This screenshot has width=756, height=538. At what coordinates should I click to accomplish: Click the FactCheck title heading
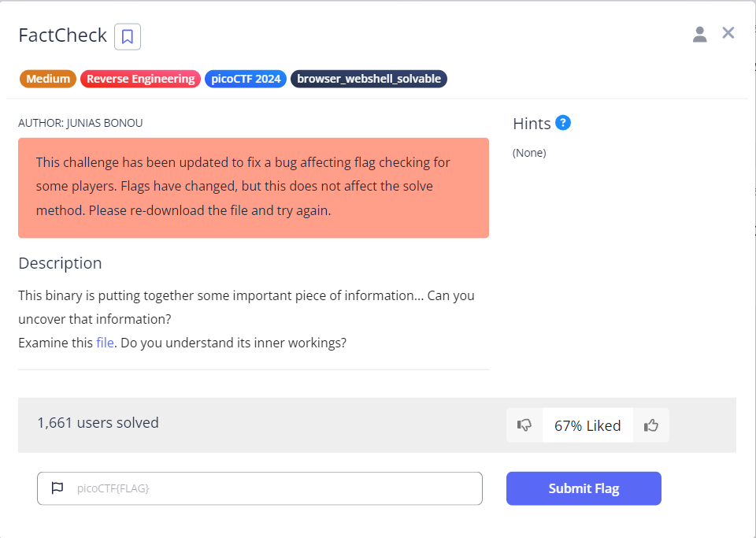tap(63, 35)
